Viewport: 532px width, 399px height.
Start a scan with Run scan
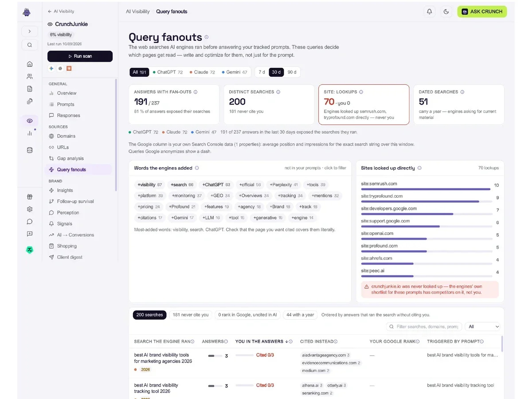[80, 56]
